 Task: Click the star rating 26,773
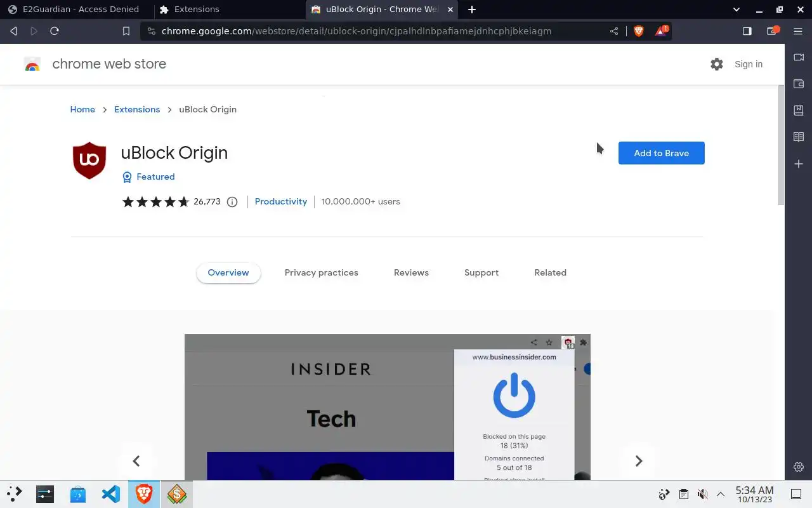click(171, 202)
